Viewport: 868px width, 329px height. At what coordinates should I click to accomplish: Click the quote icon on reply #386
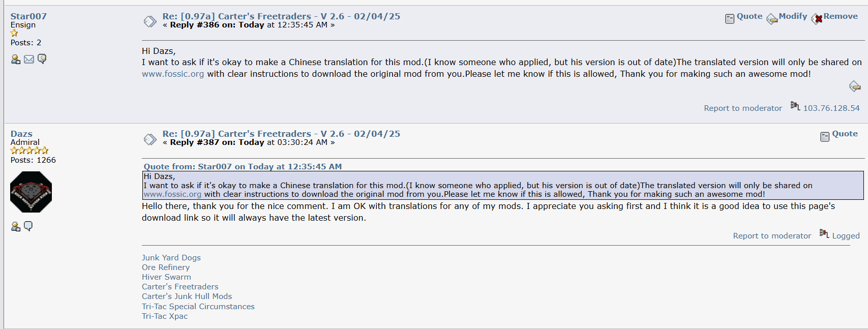(730, 19)
